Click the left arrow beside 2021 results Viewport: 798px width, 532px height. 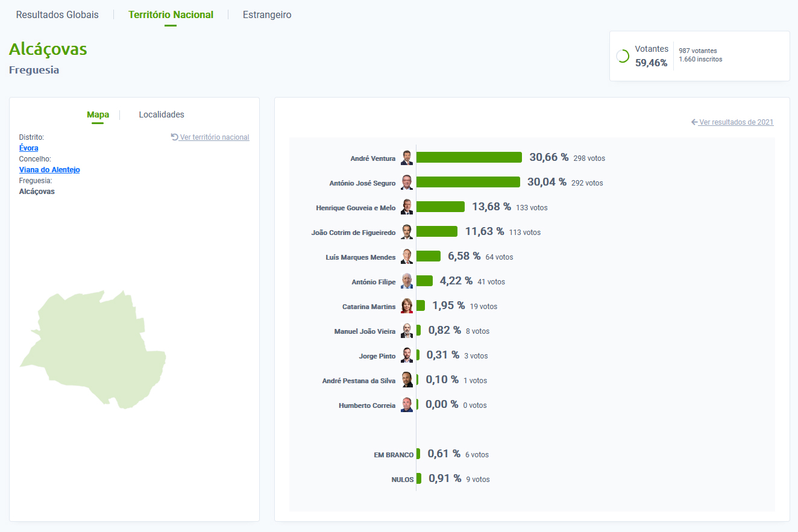(x=694, y=122)
